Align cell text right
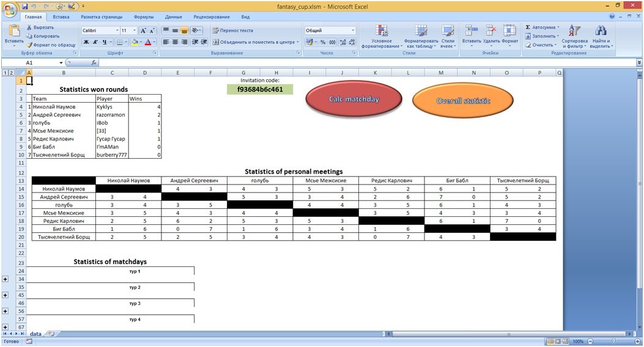This screenshot has width=644, height=347. 184,42
